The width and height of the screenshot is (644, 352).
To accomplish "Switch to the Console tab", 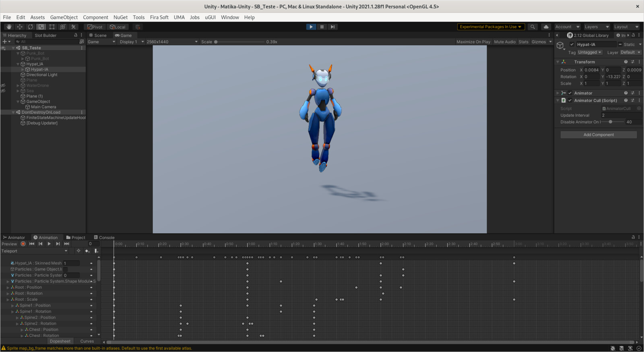I will pos(104,238).
